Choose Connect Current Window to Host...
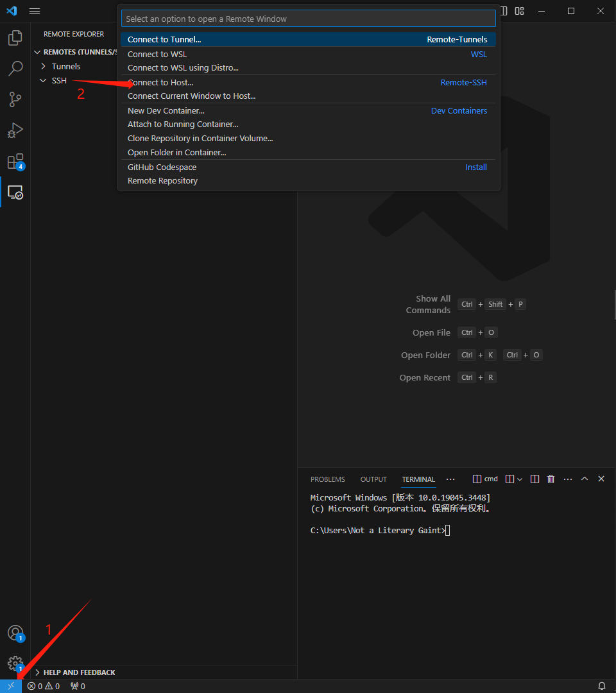This screenshot has height=693, width=616. click(x=308, y=96)
